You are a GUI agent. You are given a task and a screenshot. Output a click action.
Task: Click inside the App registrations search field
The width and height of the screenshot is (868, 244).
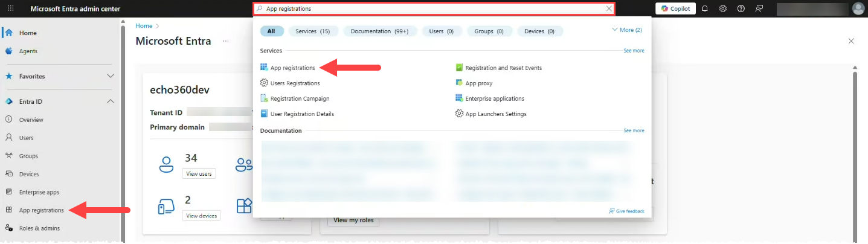pyautogui.click(x=434, y=9)
